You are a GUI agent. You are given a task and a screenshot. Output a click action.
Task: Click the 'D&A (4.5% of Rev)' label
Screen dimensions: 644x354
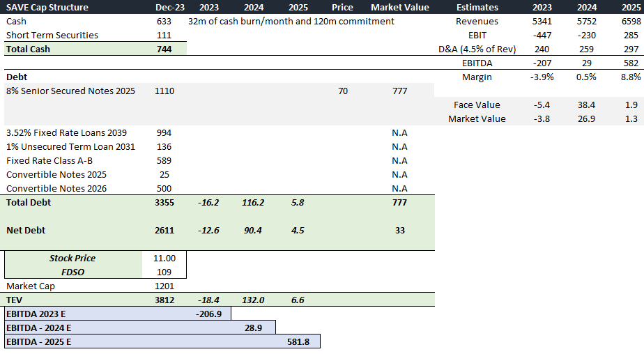[477, 49]
